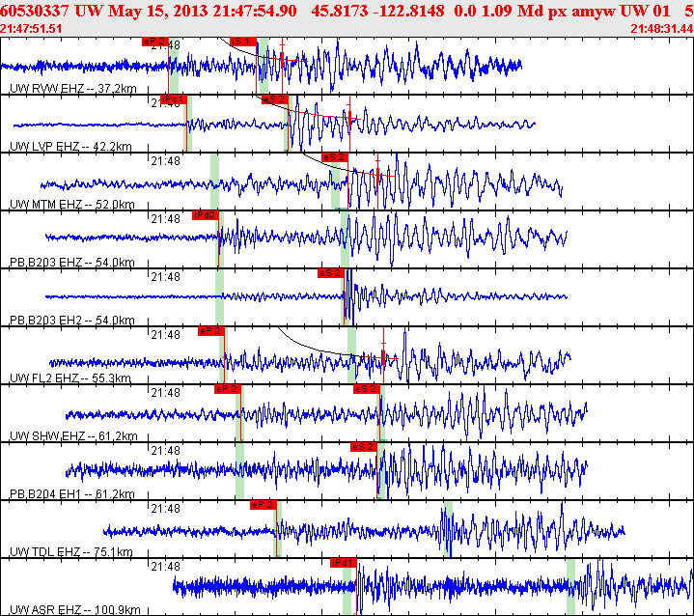Click the end time 21:48:31.44
This screenshot has height=616, width=694.
[x=662, y=29]
